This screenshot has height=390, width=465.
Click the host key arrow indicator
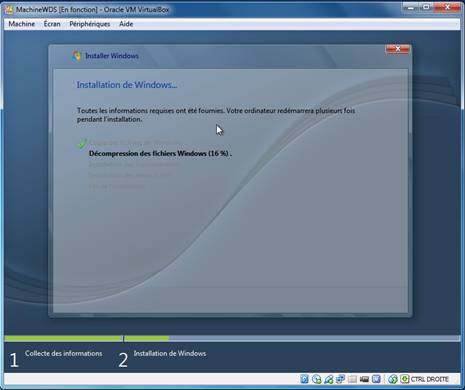click(x=405, y=379)
